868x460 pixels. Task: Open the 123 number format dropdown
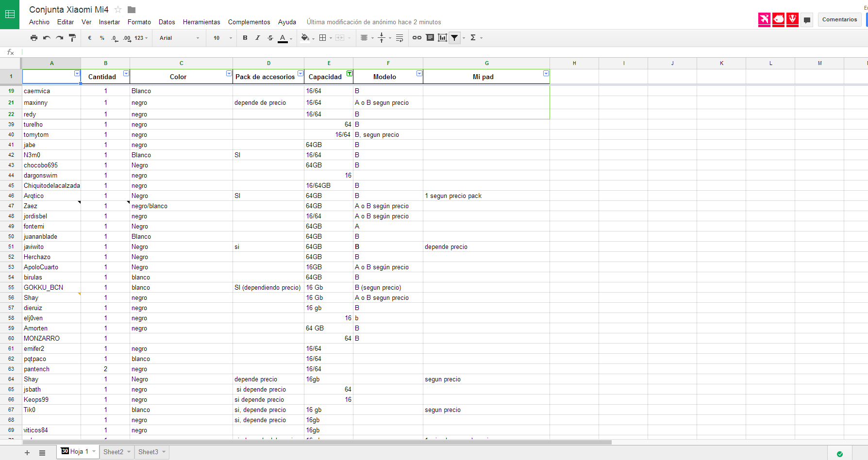tap(141, 38)
